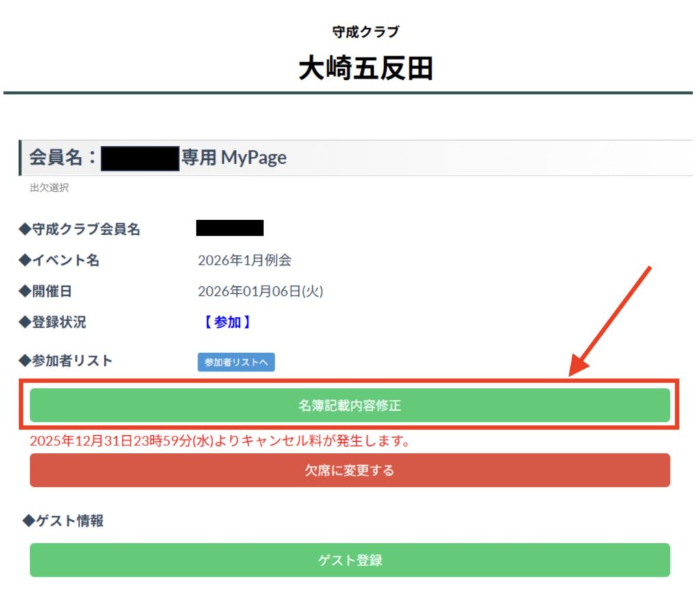
Task: Click the blue 【参加】 status text
Action: tap(227, 322)
